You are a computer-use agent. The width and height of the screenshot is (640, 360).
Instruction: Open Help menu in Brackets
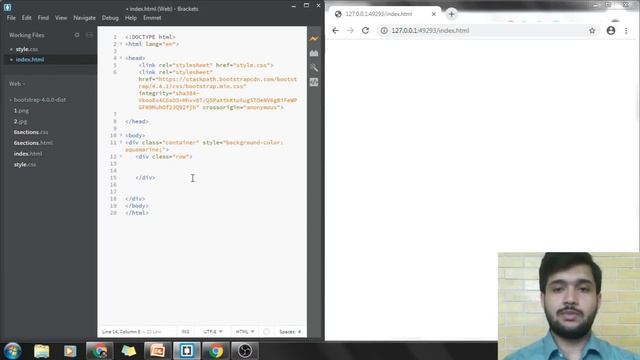click(x=131, y=18)
